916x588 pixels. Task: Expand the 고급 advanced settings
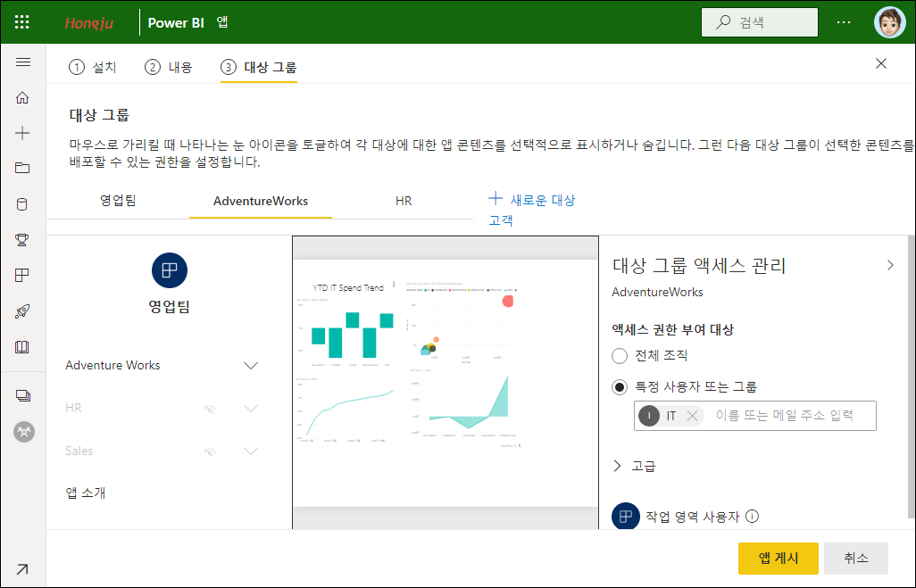coord(635,466)
